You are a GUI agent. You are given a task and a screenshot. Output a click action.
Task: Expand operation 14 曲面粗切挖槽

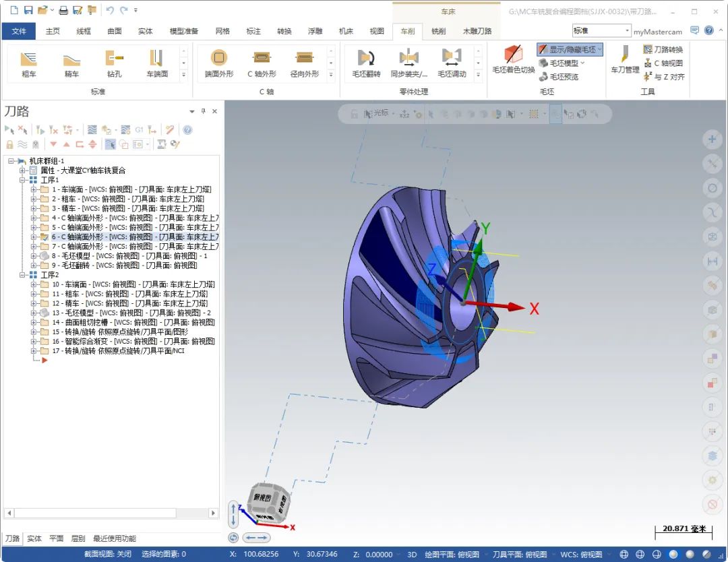34,323
